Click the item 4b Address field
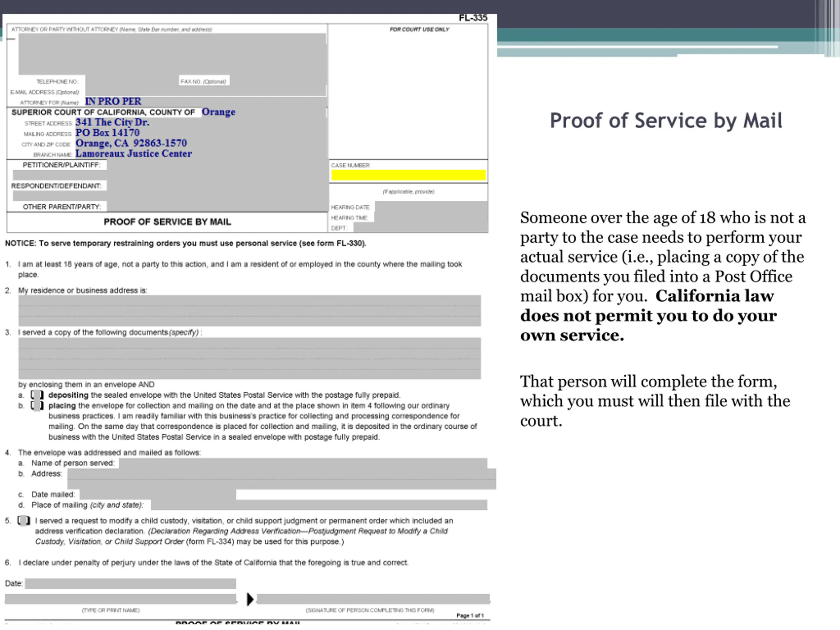The height and width of the screenshot is (630, 840). tap(282, 479)
